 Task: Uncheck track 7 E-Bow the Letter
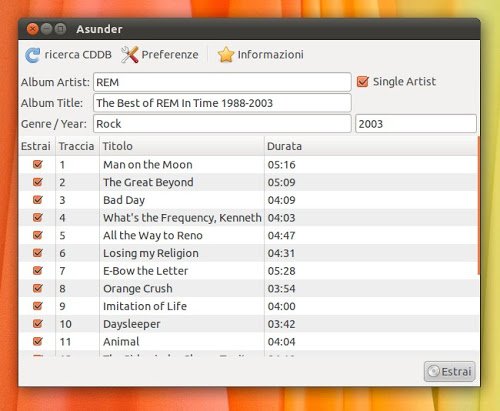click(38, 270)
